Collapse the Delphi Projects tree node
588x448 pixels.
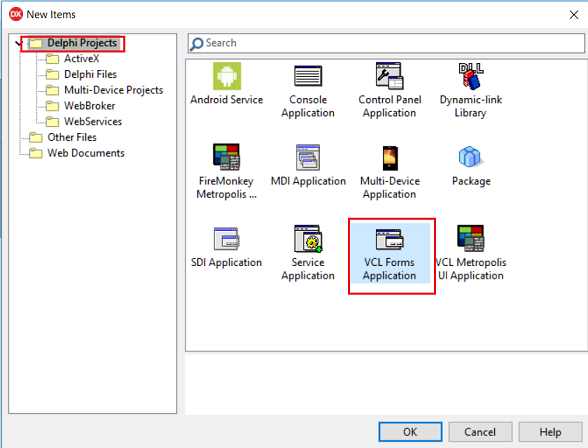[x=18, y=43]
